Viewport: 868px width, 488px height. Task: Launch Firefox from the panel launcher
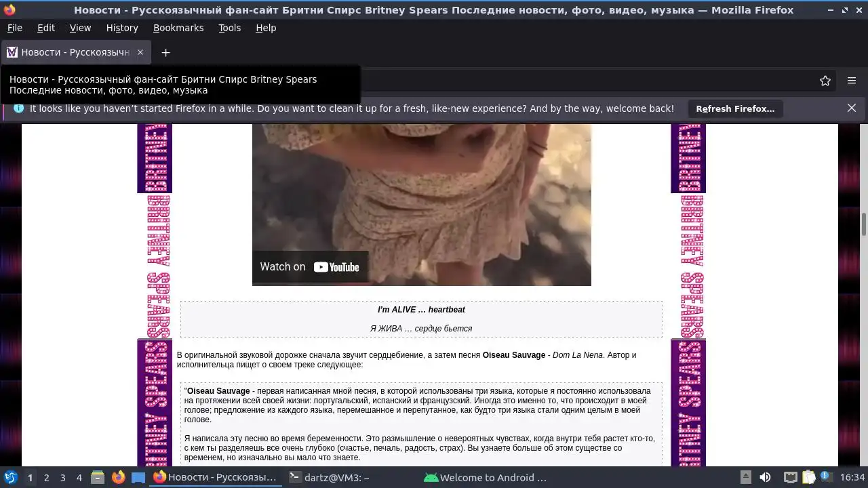coord(118,477)
